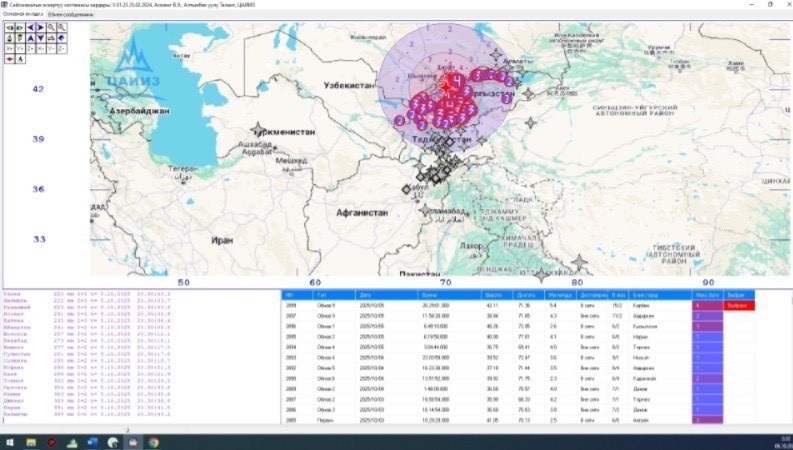Sort table by Магнитуда column header
The image size is (793, 450).
[558, 295]
